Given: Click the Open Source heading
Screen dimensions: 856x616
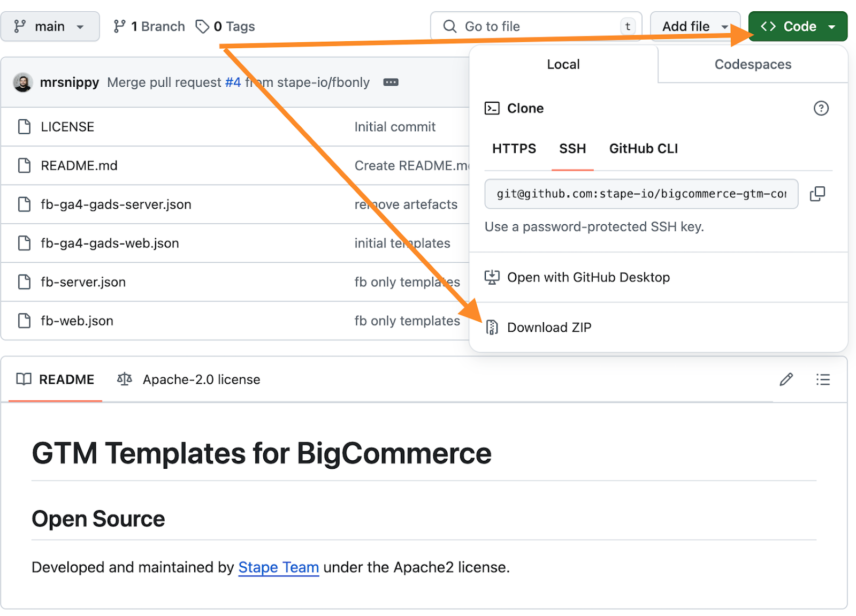Looking at the screenshot, I should (x=98, y=519).
